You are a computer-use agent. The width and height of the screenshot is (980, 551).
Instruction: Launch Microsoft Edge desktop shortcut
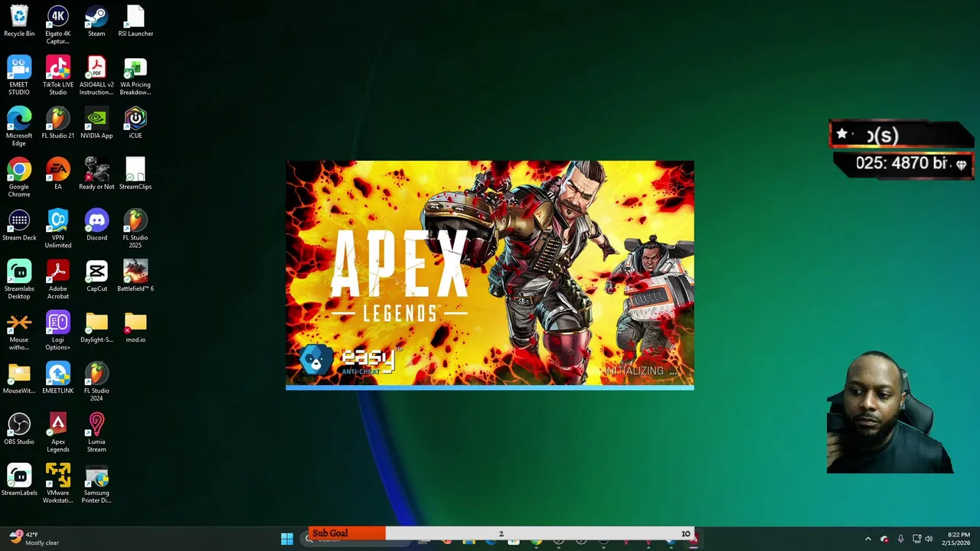[19, 126]
